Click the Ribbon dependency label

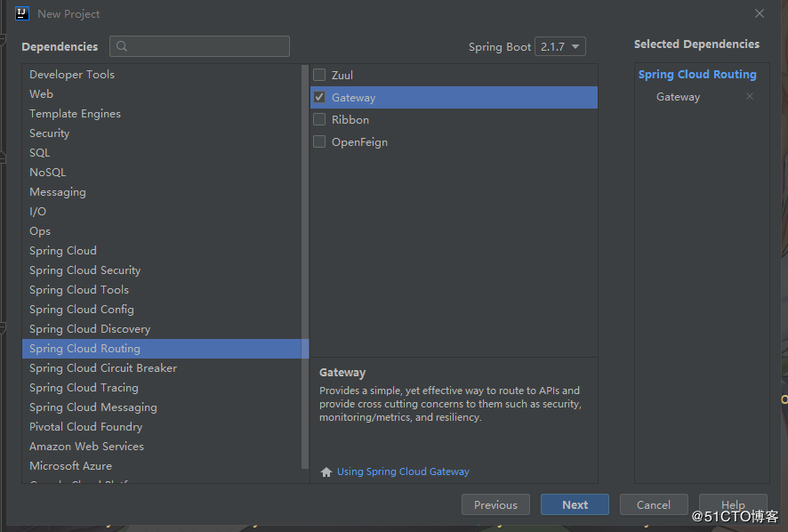(x=350, y=120)
